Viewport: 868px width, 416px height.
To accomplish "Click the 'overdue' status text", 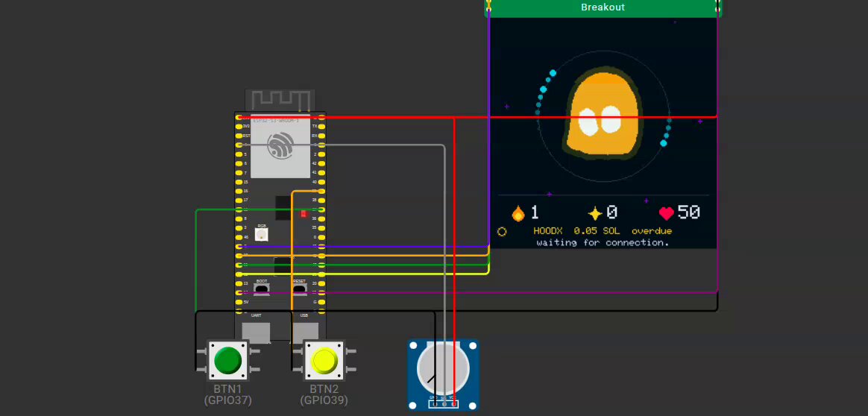I will click(x=652, y=230).
